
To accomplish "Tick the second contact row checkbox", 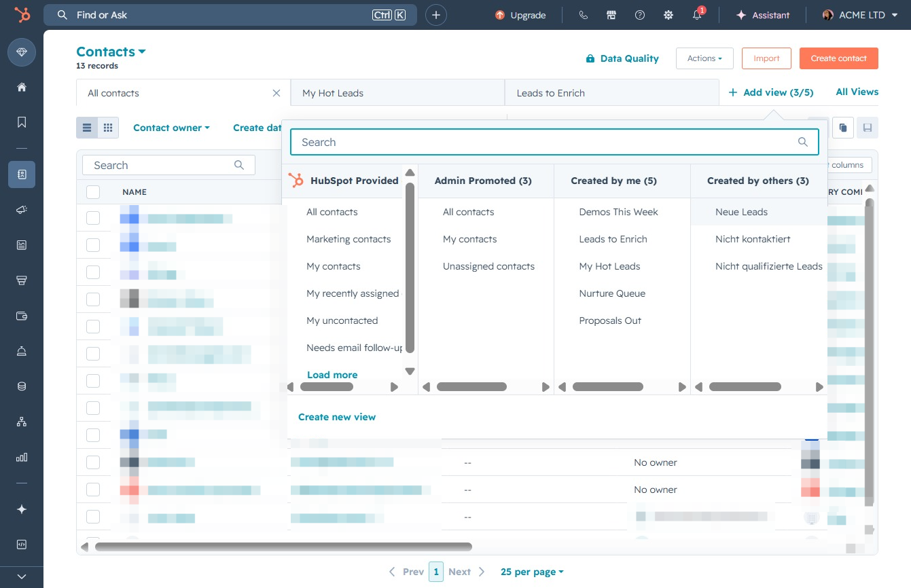I will coord(93,245).
